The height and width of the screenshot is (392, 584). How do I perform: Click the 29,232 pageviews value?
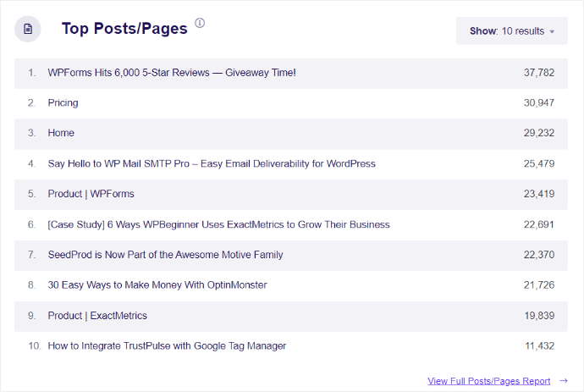tap(539, 133)
